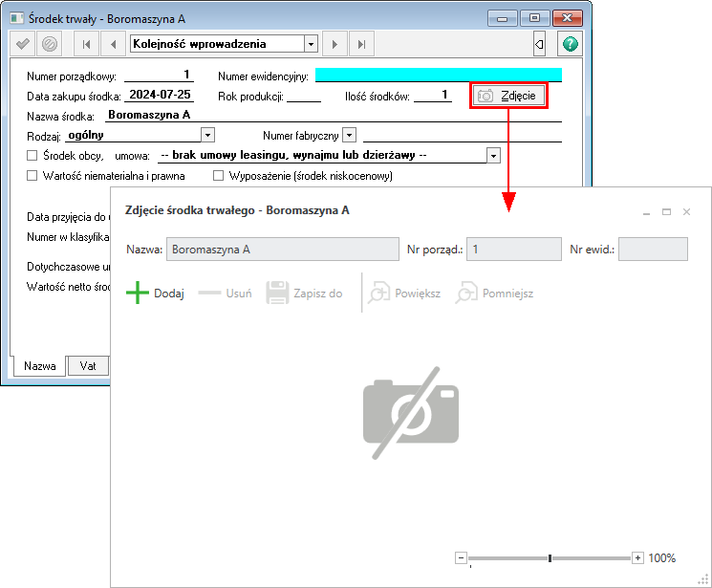Jump to the last record arrow

360,44
